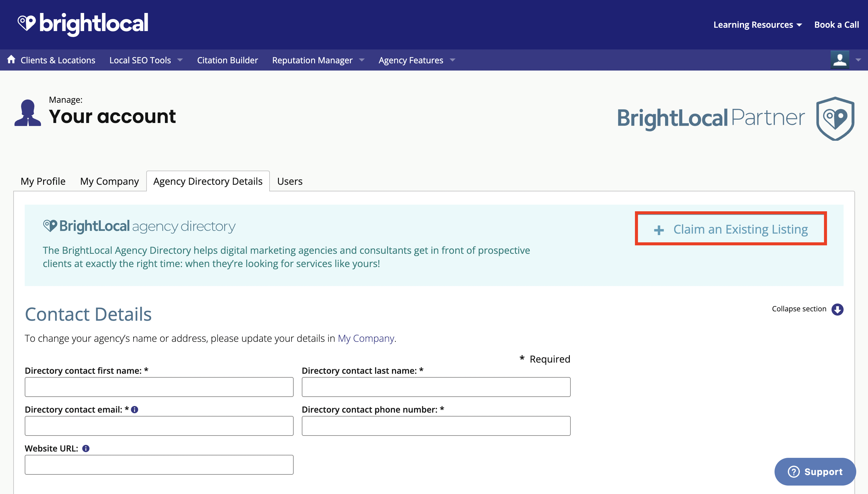Focus Directory contact phone number field
This screenshot has height=494, width=868.
(436, 426)
